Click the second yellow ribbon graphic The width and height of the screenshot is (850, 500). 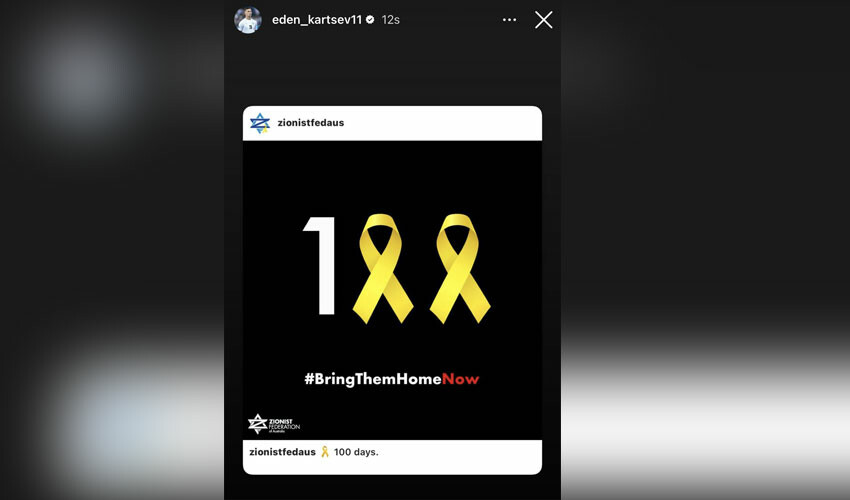pyautogui.click(x=460, y=268)
